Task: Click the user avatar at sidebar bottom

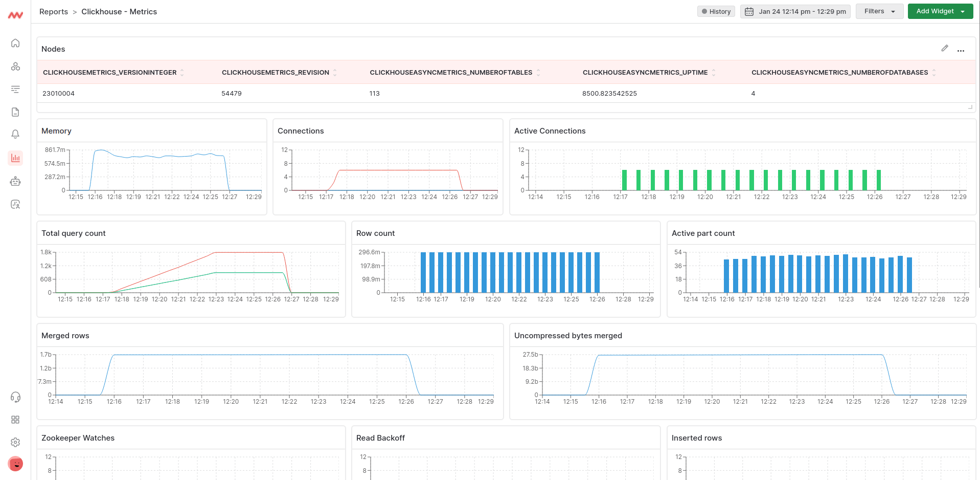Action: tap(15, 464)
